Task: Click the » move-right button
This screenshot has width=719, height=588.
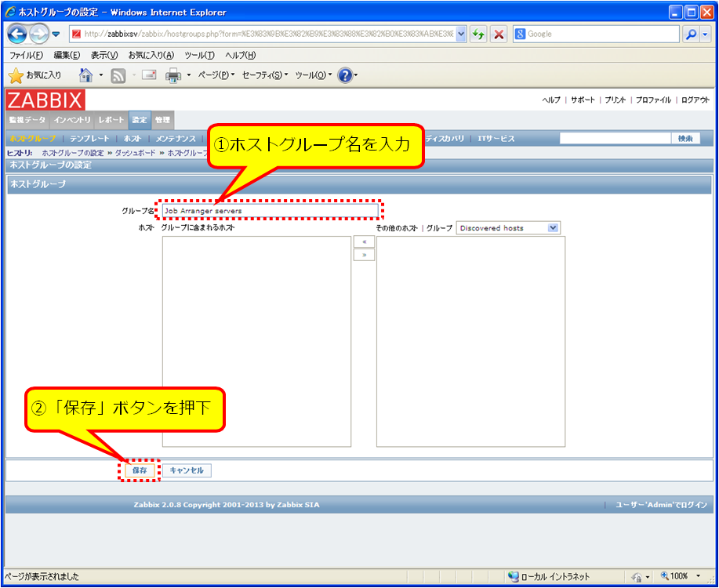Action: (x=364, y=255)
